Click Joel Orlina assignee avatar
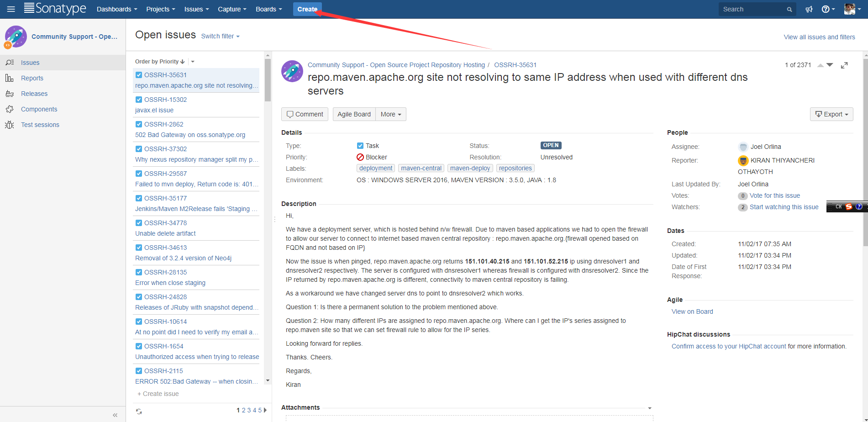868x422 pixels. pos(743,147)
